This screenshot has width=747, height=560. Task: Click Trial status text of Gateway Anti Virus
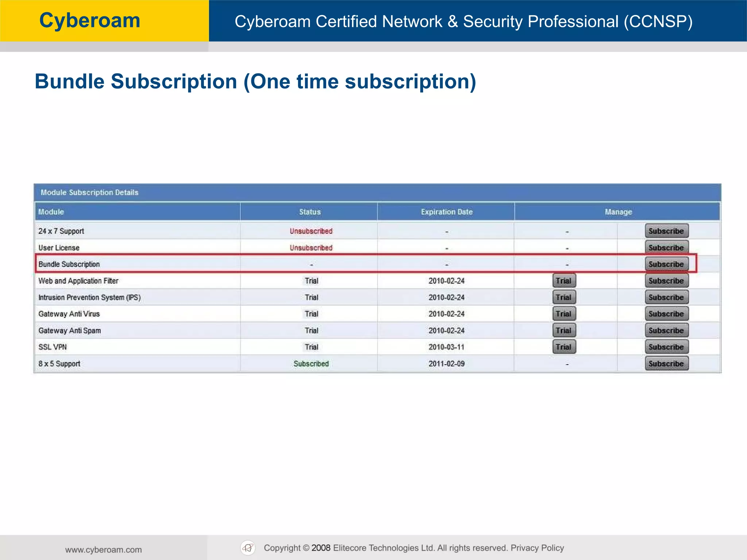[x=311, y=314]
